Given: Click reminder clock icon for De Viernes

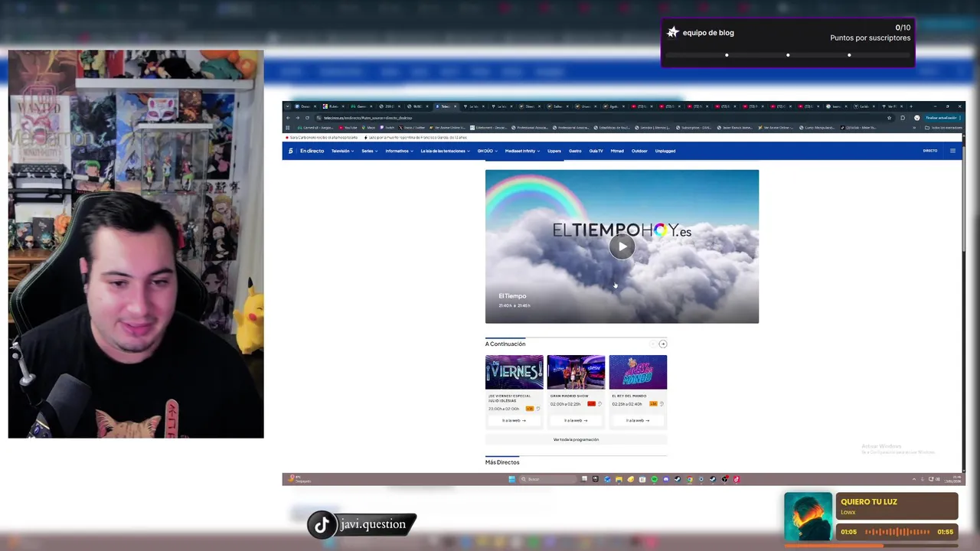Looking at the screenshot, I should [538, 409].
